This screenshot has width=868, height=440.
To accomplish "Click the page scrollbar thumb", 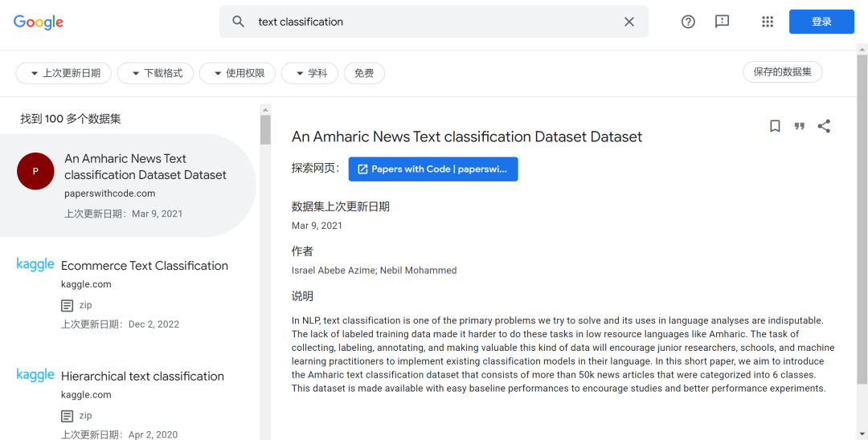I will [x=862, y=219].
